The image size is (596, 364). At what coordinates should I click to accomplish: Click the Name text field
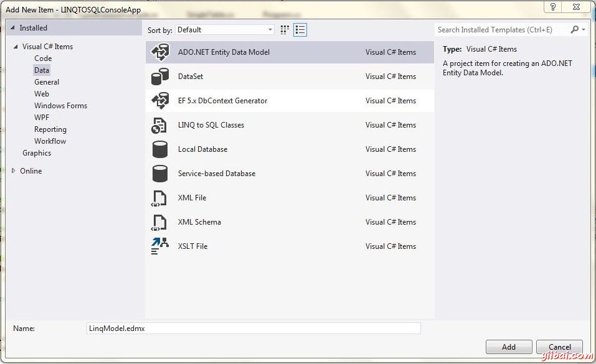[x=253, y=328]
